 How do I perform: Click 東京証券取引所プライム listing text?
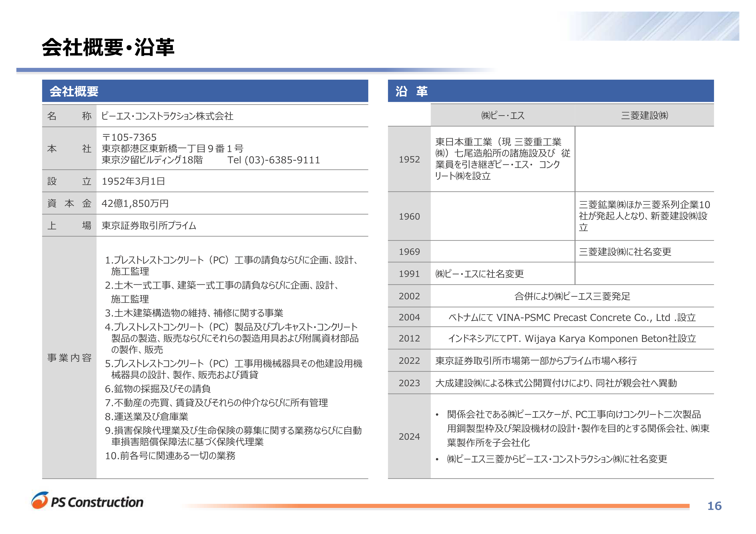(149, 226)
